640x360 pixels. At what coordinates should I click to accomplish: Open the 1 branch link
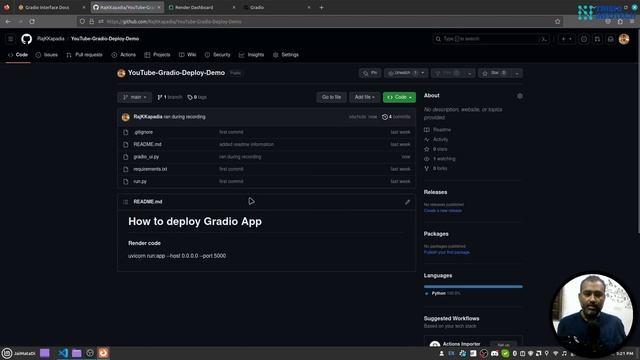tap(170, 97)
